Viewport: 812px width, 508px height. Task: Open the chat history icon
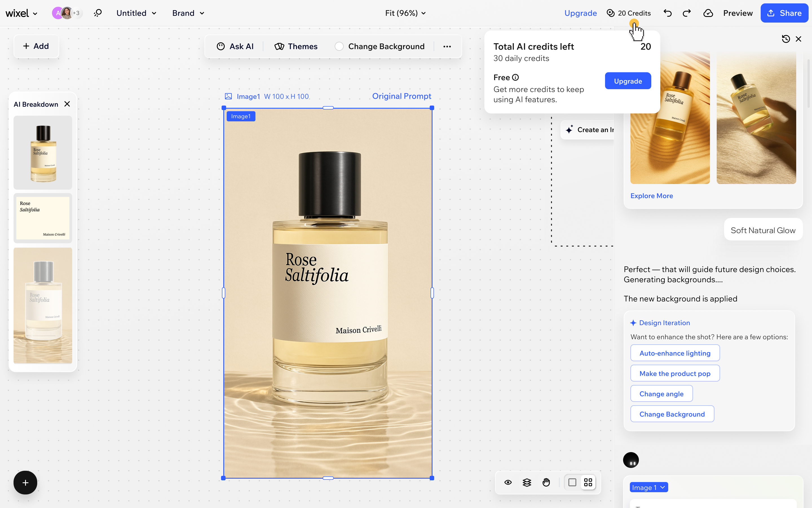tap(786, 39)
